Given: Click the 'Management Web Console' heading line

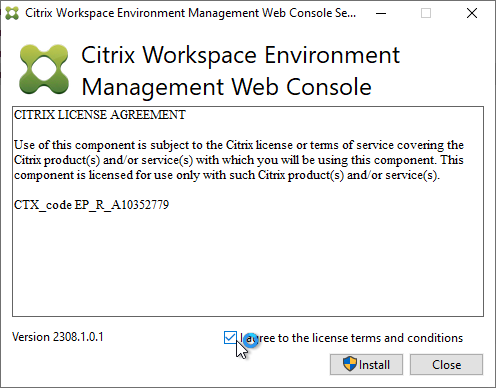Looking at the screenshot, I should (x=227, y=87).
